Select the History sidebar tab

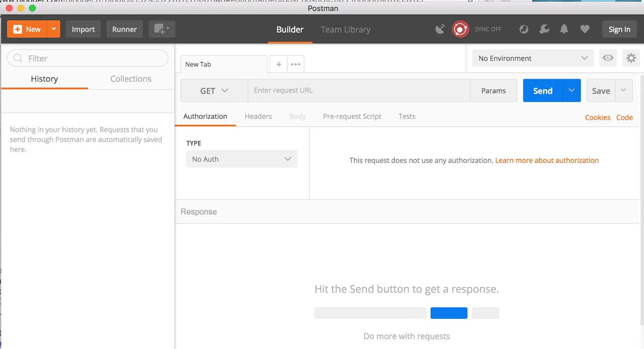point(44,79)
